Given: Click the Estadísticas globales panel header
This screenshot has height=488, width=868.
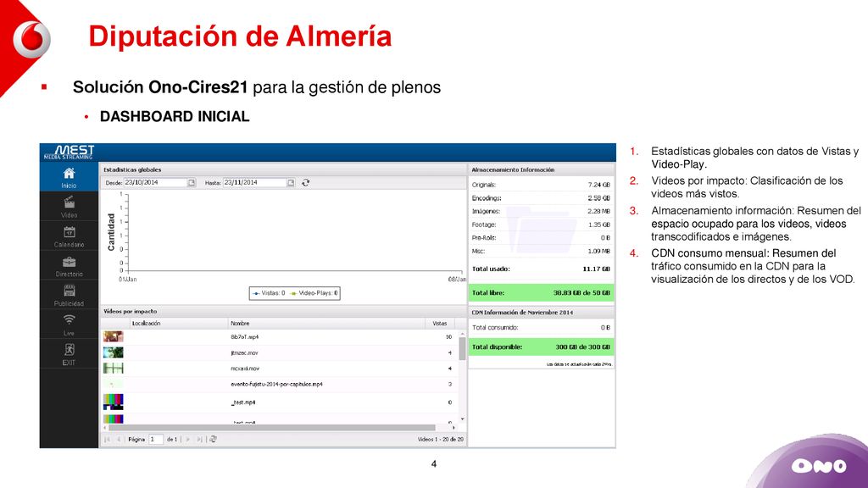Looking at the screenshot, I should (283, 169).
